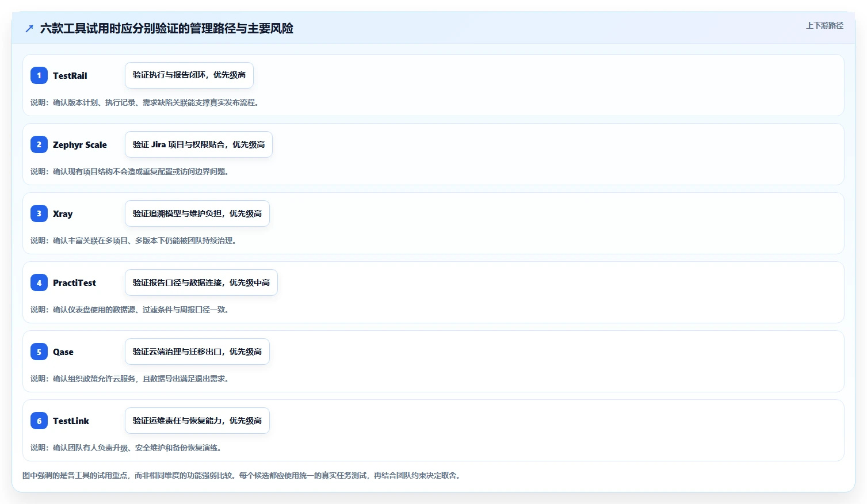Click the arrow icon beside the title

(x=29, y=28)
